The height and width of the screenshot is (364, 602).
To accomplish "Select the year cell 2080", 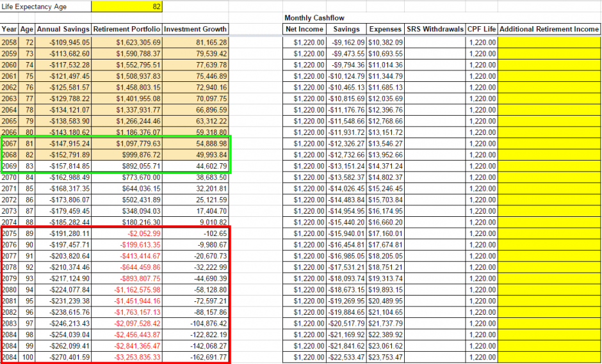I will click(x=9, y=290).
